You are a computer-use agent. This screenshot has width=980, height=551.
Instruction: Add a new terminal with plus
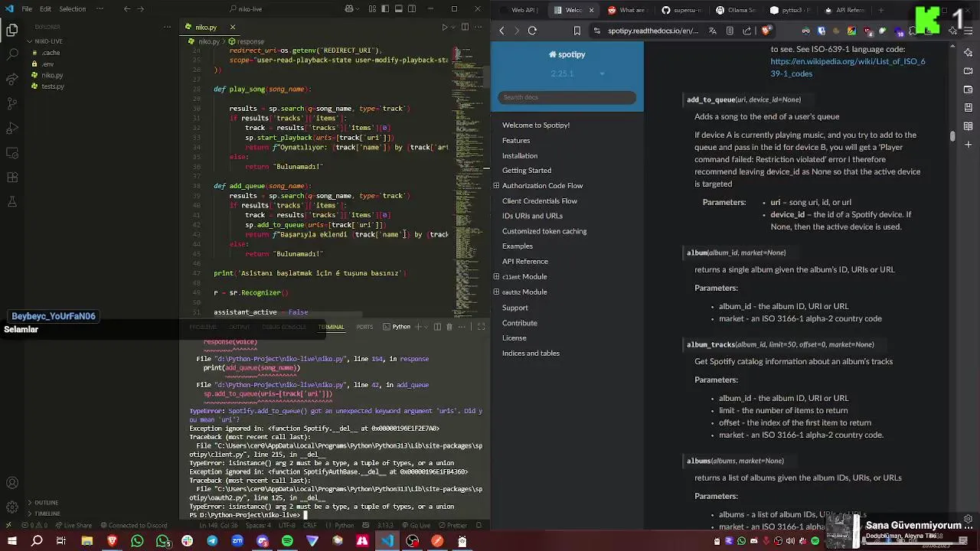point(418,327)
